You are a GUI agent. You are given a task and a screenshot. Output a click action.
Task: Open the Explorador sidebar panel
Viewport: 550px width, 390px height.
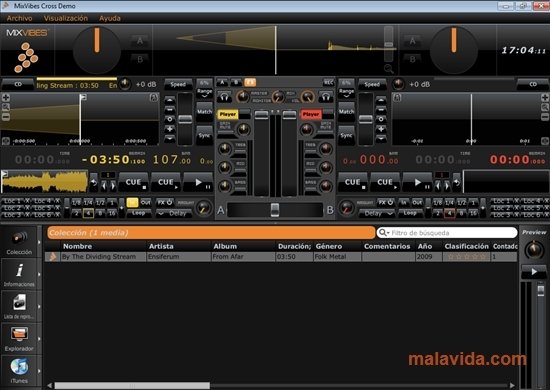pyautogui.click(x=19, y=338)
